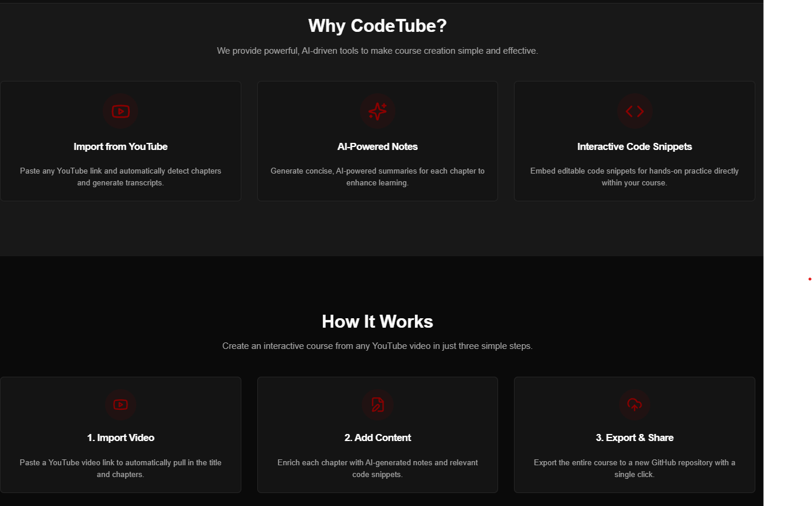
Task: Click the file edit icon above 2. Add Content
Action: click(x=378, y=404)
